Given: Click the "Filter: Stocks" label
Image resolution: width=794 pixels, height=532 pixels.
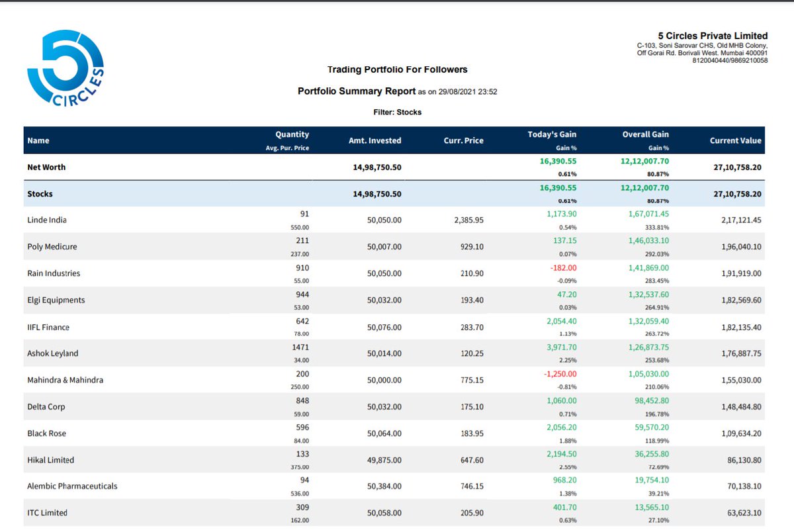Looking at the screenshot, I should click(397, 112).
